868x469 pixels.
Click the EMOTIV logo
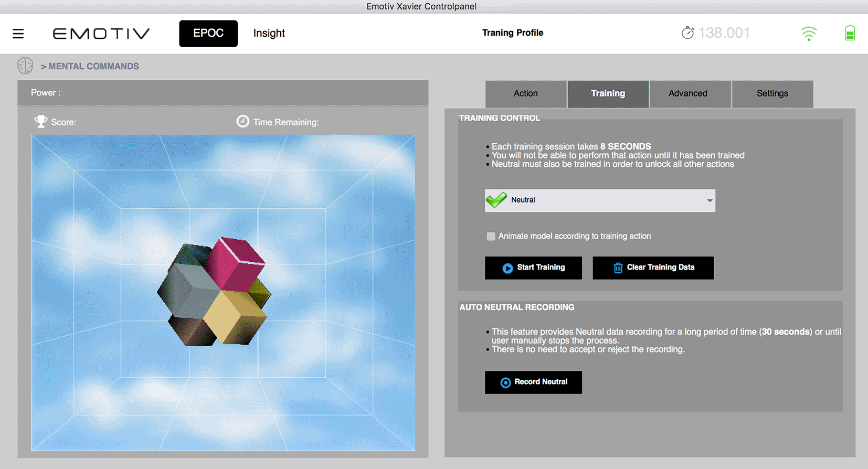coord(101,34)
